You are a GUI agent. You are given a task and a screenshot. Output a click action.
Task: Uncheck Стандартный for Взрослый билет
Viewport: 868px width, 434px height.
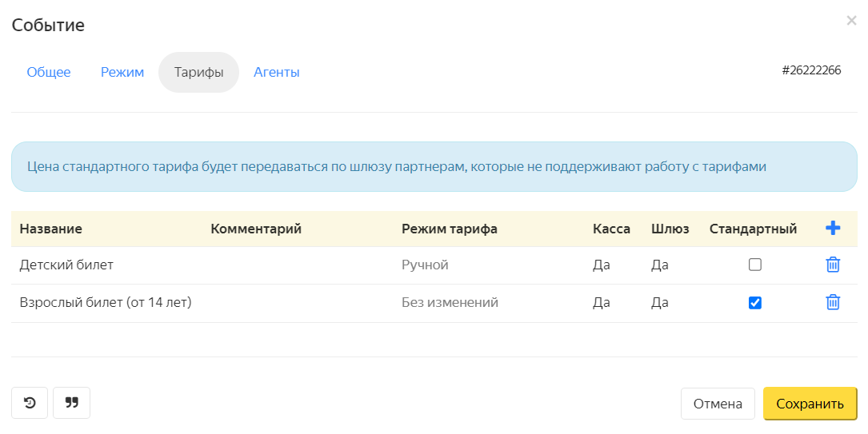tap(755, 302)
